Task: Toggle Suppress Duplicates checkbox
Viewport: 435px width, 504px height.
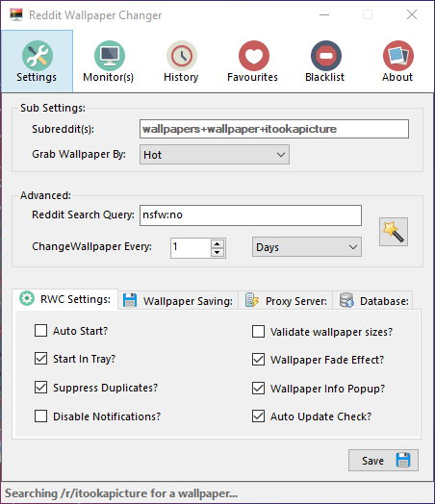Action: coord(40,388)
